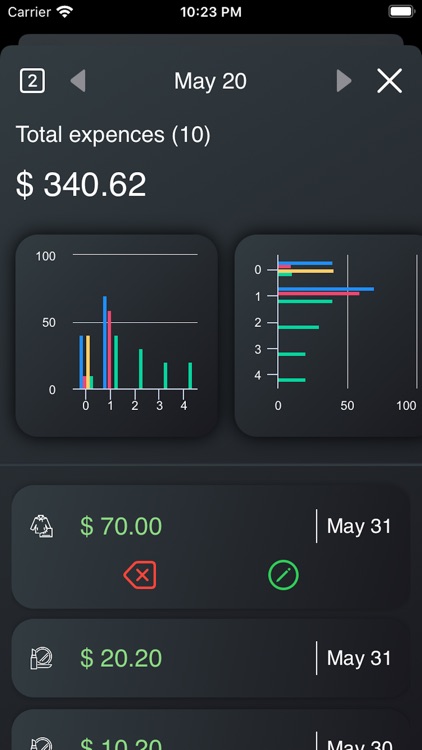422x750 pixels.
Task: Edit the $ 70.00 expense with green pencil
Action: (283, 575)
